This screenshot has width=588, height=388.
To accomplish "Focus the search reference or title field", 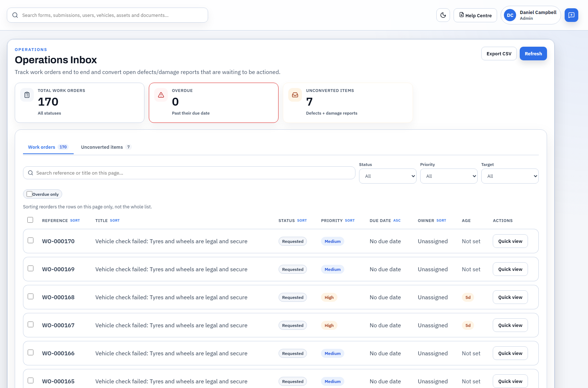I will click(189, 173).
